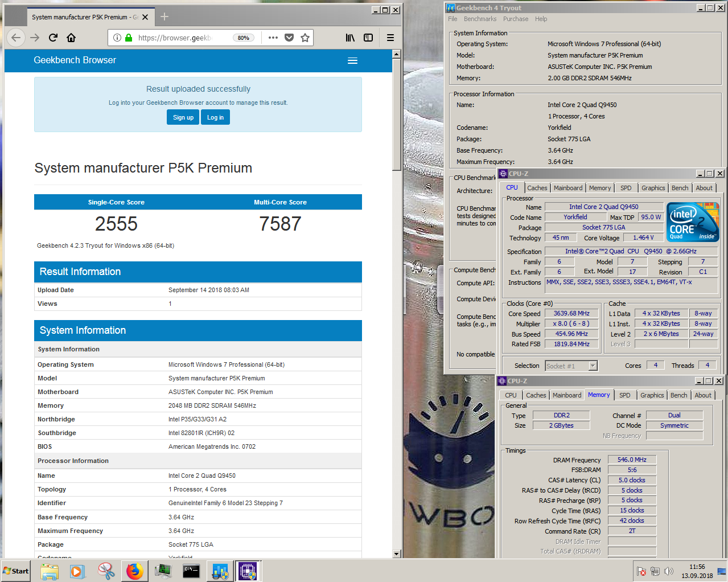Click the taskbar clock showing 11:56
Viewport: 728px width, 582px height.
click(697, 571)
